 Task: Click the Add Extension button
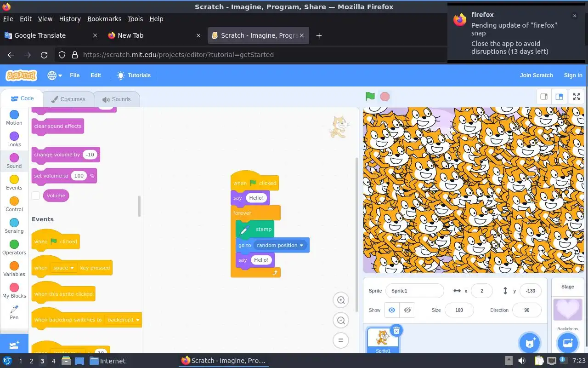(x=14, y=344)
